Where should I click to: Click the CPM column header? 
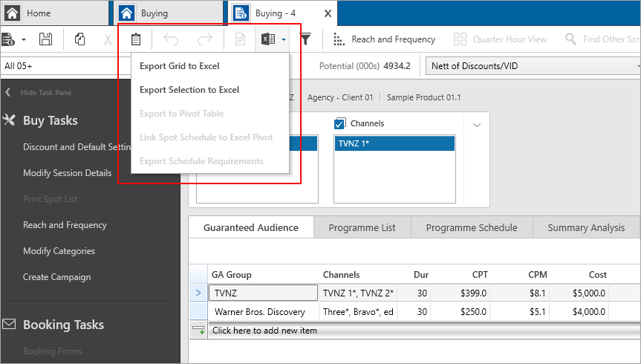[x=538, y=275]
